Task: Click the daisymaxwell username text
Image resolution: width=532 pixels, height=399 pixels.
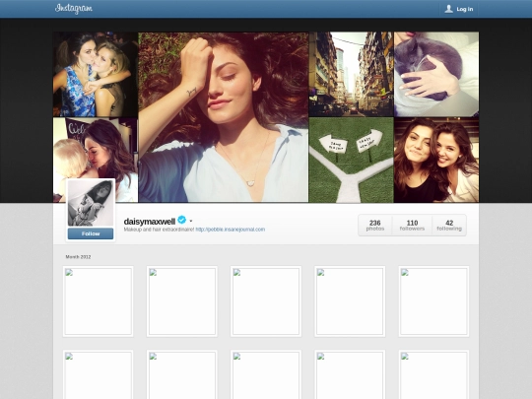Action: [x=150, y=222]
